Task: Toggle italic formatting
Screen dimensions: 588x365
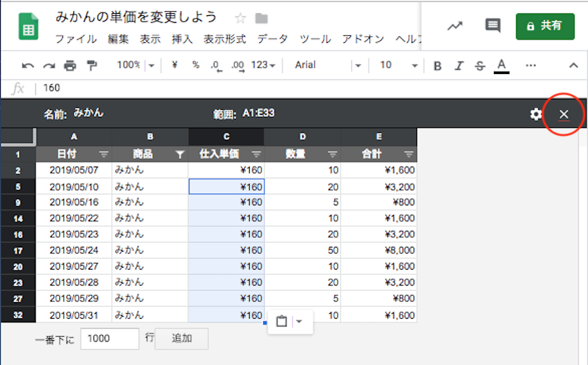Action: click(458, 66)
